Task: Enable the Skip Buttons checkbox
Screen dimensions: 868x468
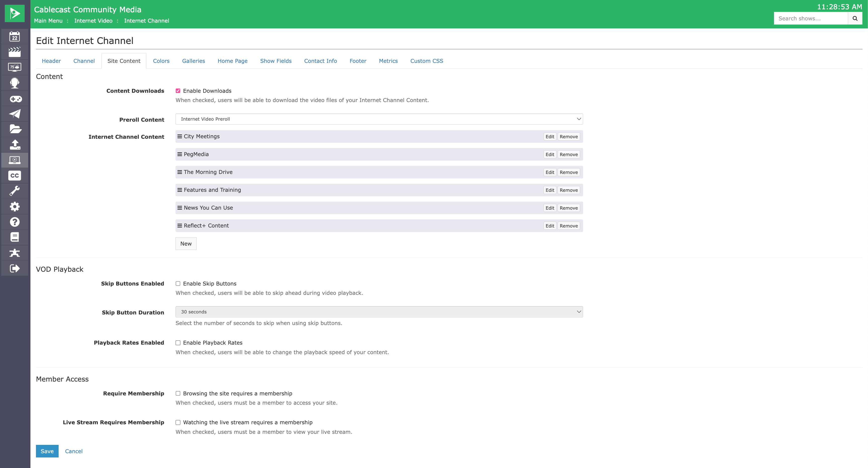Action: point(178,284)
